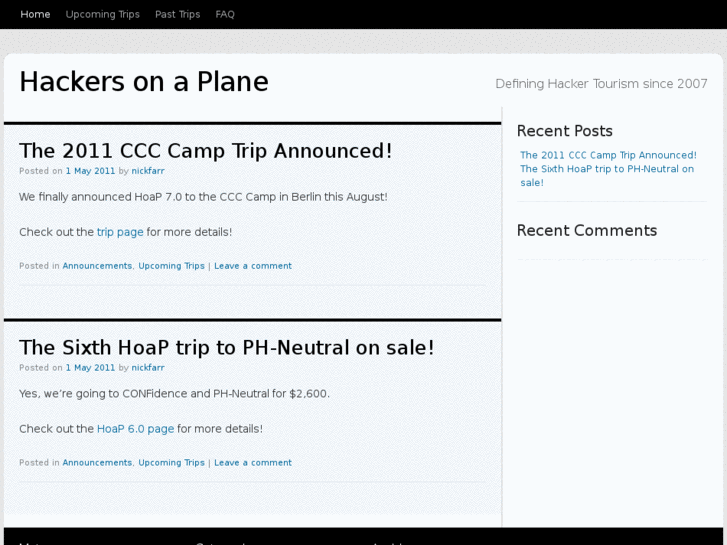Image resolution: width=727 pixels, height=545 pixels.
Task: Open 'The 2011 CCC Camp Trip Announced!' post title
Action: (x=206, y=151)
